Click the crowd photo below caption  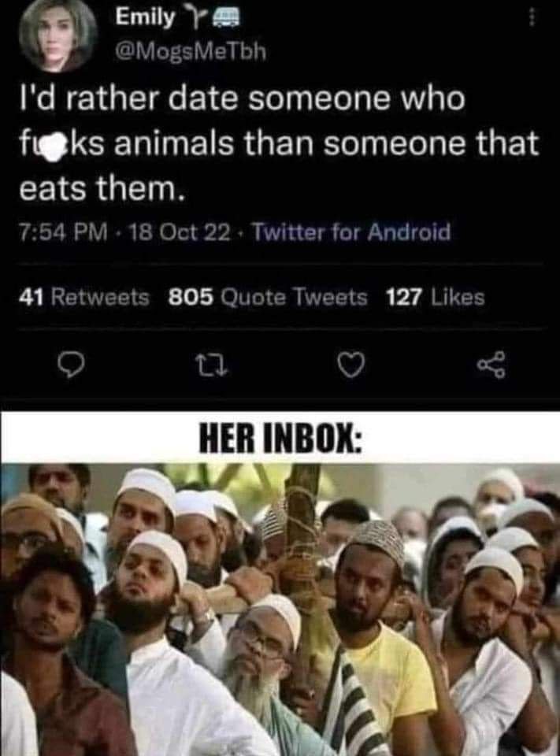click(280, 609)
